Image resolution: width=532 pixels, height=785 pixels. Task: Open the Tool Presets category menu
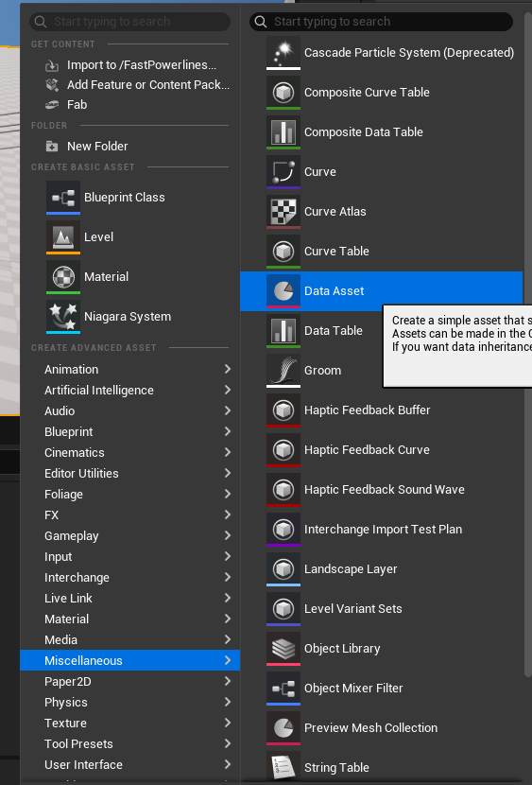[130, 744]
